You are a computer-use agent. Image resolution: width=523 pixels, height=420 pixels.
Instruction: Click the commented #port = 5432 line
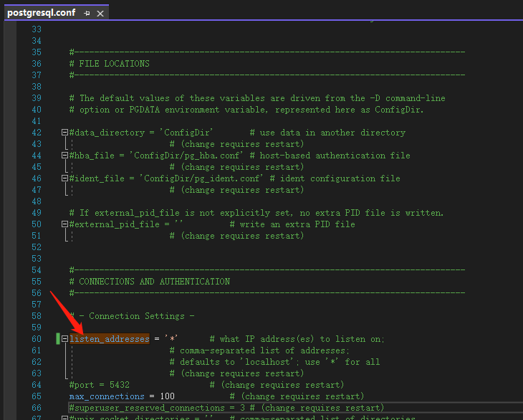pos(99,385)
